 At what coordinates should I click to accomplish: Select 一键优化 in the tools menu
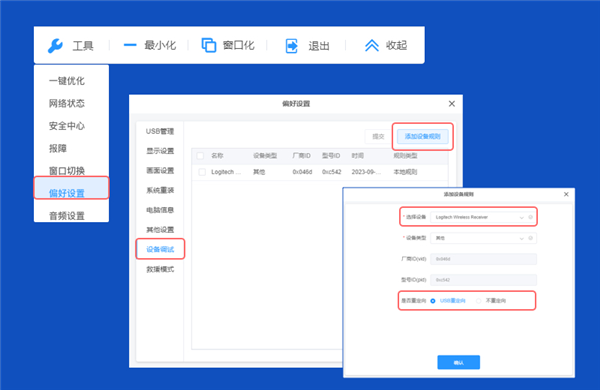click(67, 81)
